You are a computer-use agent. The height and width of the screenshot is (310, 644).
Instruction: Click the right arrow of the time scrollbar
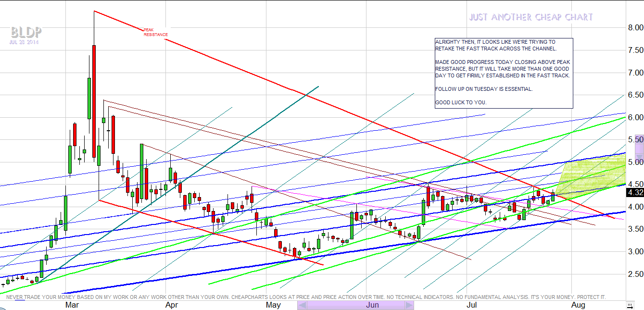tap(409, 305)
